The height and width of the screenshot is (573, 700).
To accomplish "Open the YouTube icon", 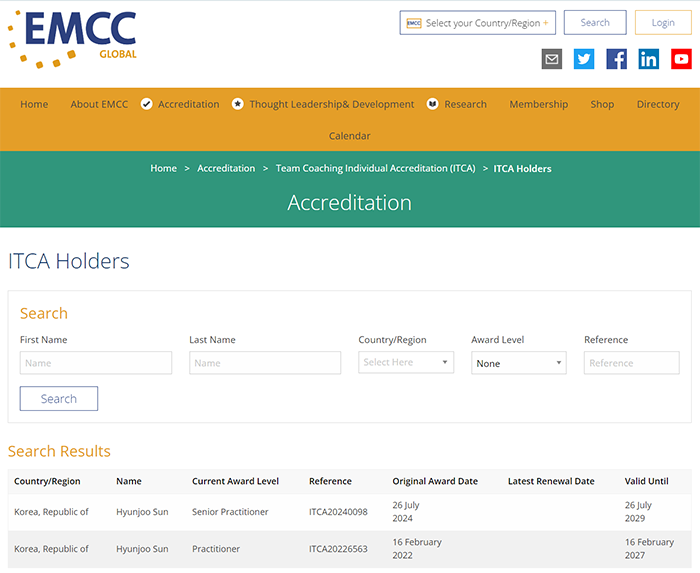I will point(681,59).
